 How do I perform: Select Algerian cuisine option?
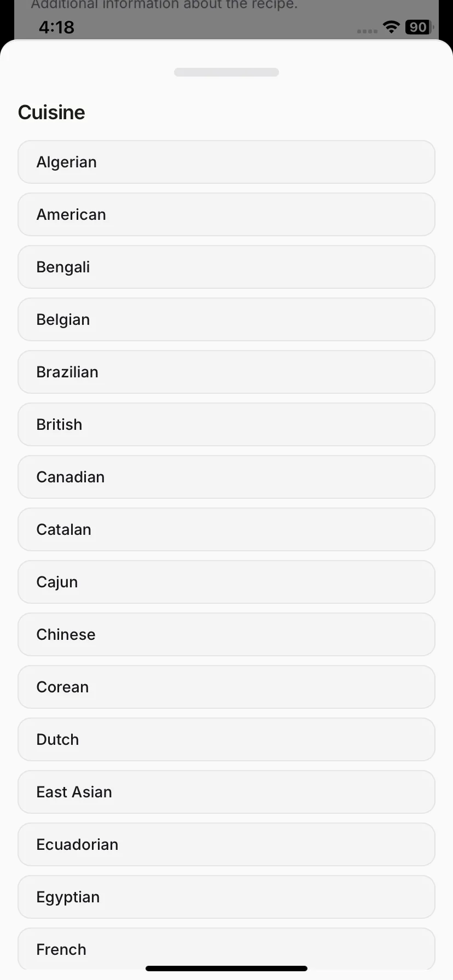coord(226,162)
